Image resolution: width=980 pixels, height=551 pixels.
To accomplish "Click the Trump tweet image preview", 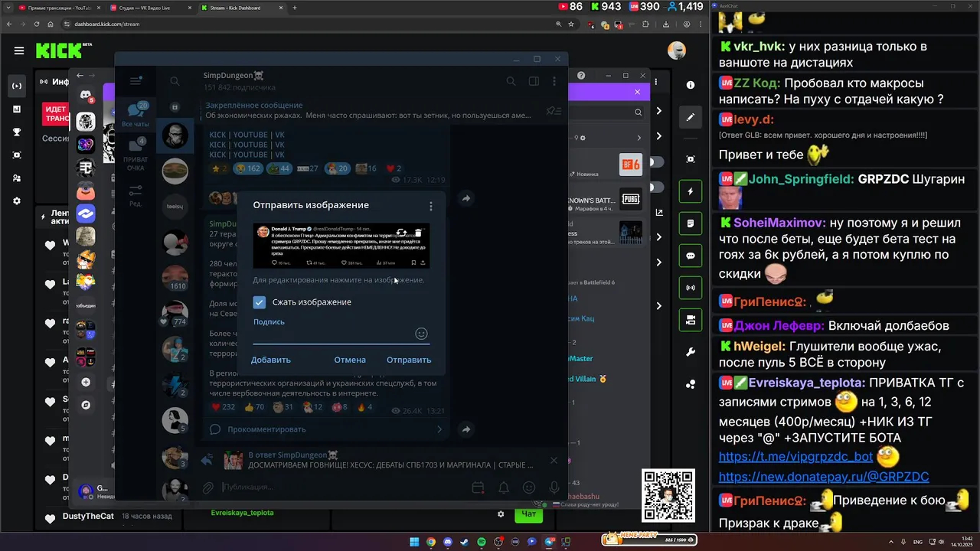I will click(341, 246).
